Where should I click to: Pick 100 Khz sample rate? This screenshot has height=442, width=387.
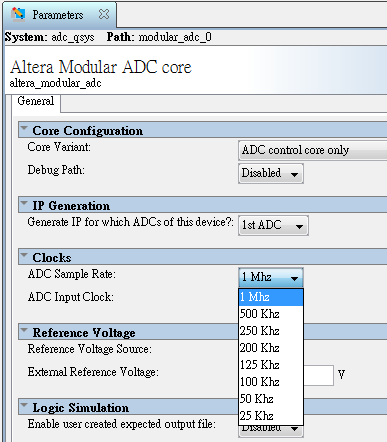(271, 382)
